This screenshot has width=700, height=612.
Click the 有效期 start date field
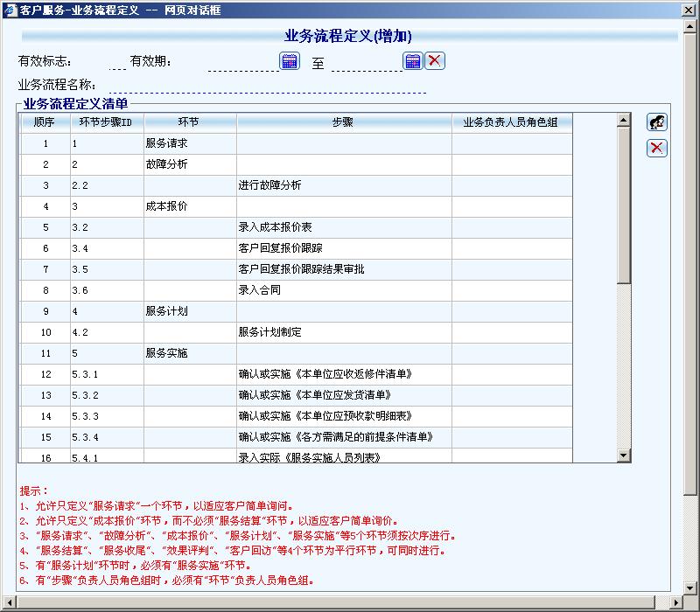(241, 63)
